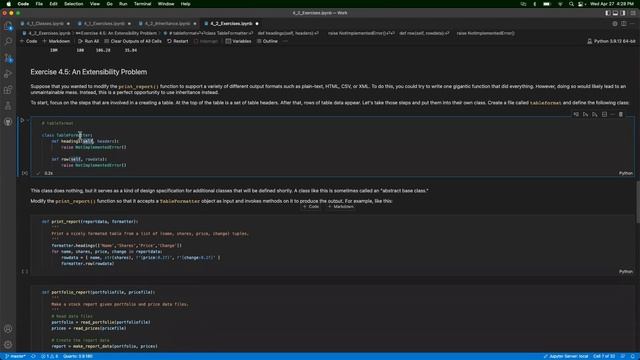This screenshot has width=640, height=360.
Task: Insert Markdown cell between cells via hover button
Action: pyautogui.click(x=340, y=207)
